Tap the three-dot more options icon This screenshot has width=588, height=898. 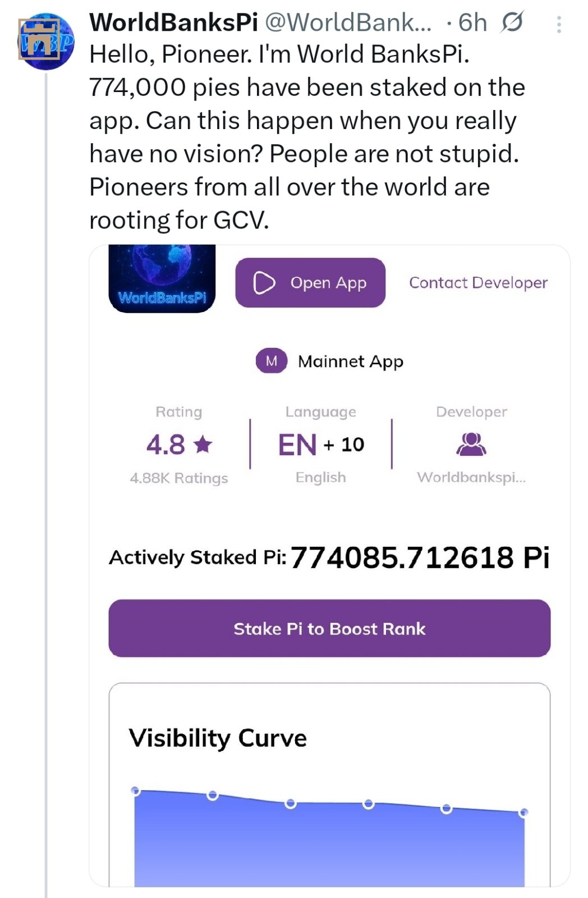point(559,24)
